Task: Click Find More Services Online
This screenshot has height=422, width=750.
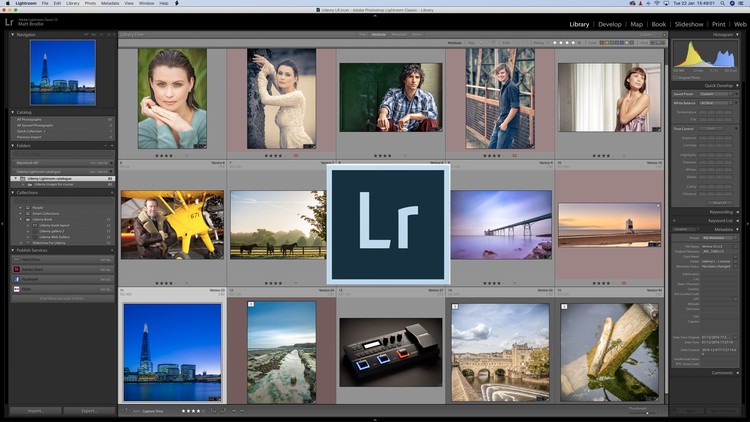Action: tap(62, 299)
